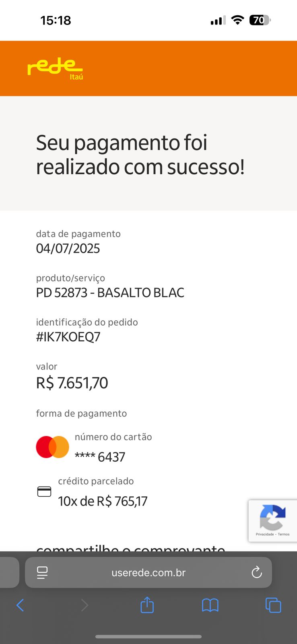Tap Safari's forward arrow

[85, 605]
